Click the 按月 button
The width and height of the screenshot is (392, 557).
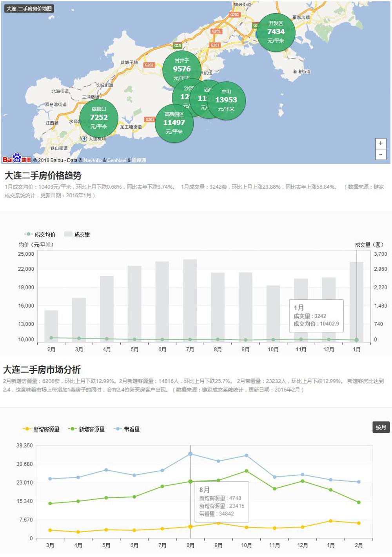point(381,427)
